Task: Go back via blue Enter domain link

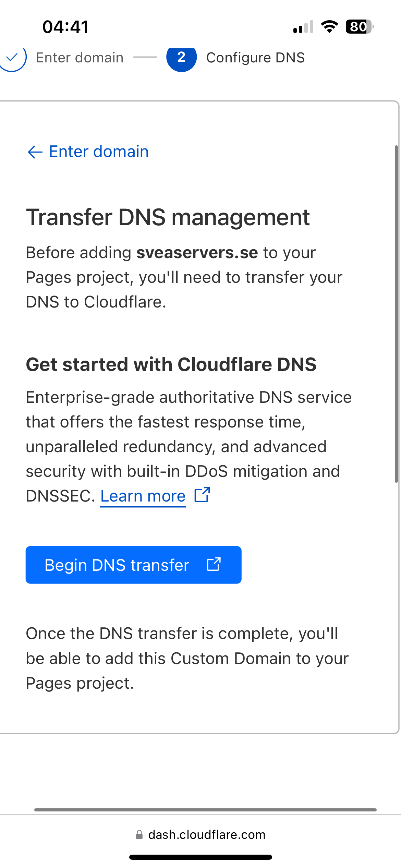Action: pyautogui.click(x=99, y=152)
